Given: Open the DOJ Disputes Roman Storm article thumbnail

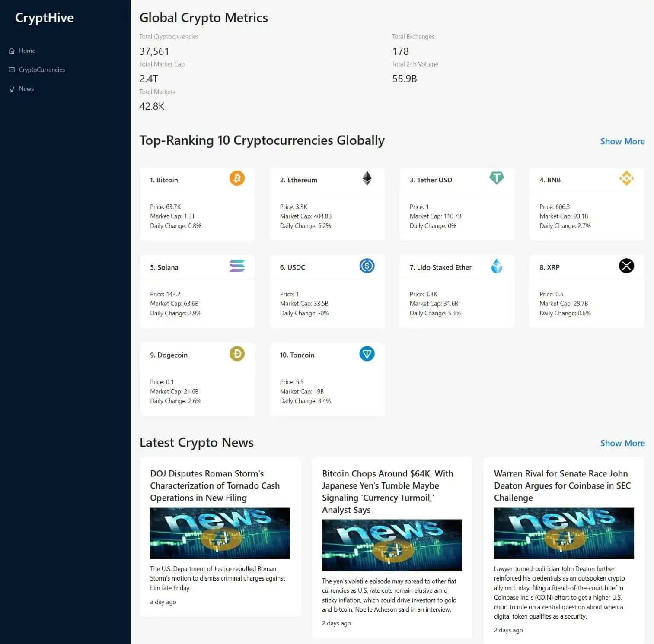Looking at the screenshot, I should (220, 533).
